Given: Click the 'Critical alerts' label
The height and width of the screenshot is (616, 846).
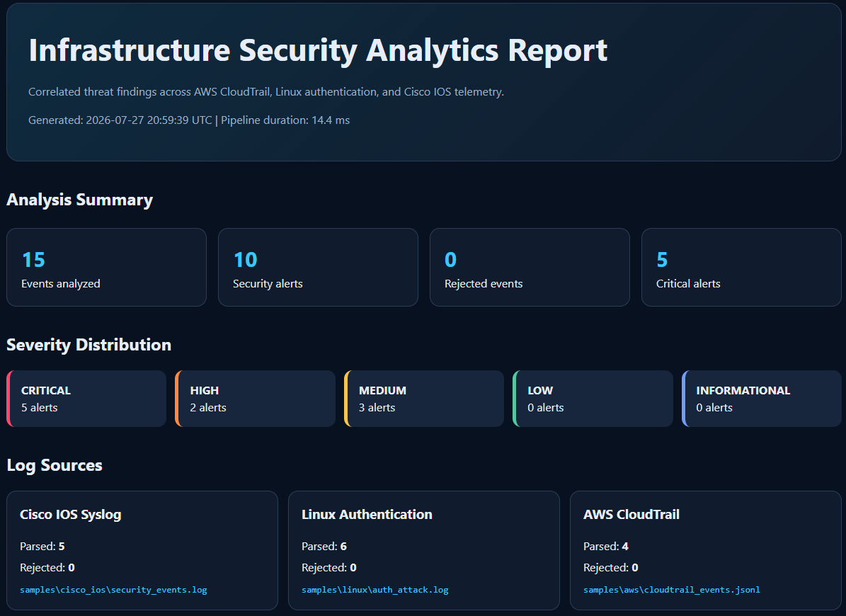Looking at the screenshot, I should tap(688, 284).
